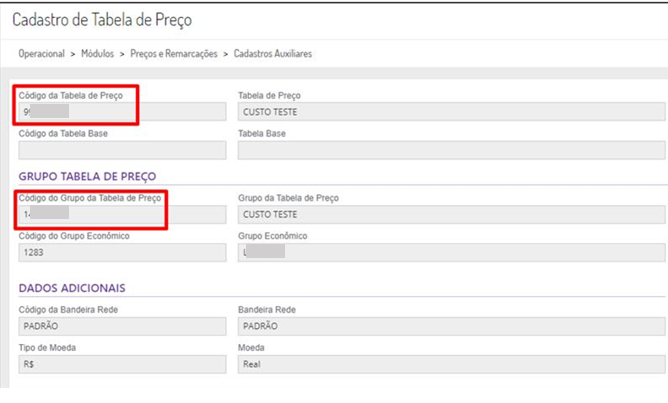Focus the Tabela de Preço field
Screen dimensions: 668x403
pos(450,112)
